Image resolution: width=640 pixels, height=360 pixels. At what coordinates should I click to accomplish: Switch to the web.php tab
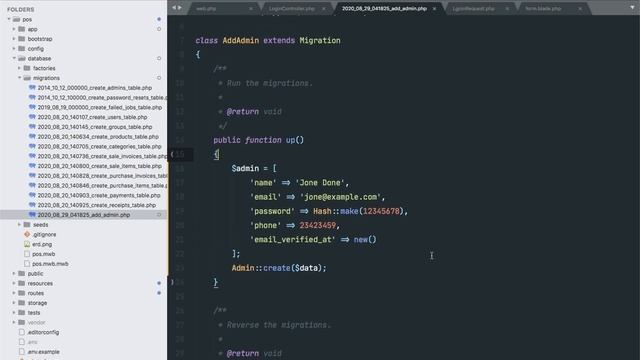coord(206,9)
